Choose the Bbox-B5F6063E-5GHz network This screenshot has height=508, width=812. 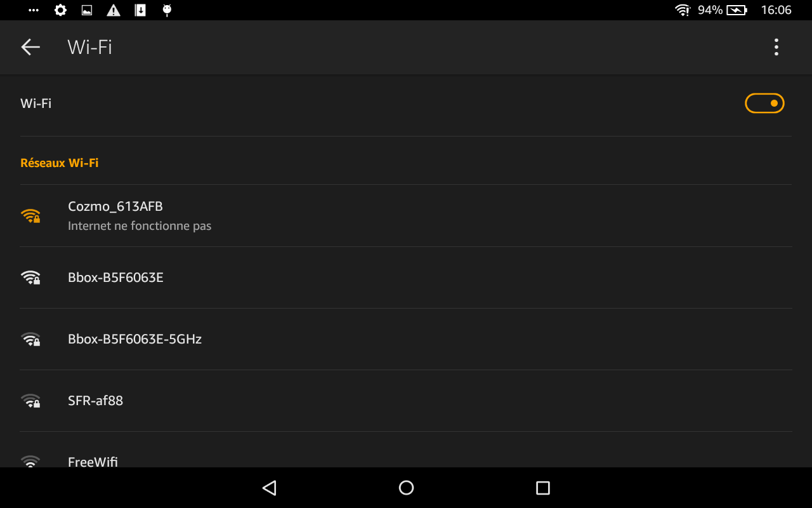(406, 339)
